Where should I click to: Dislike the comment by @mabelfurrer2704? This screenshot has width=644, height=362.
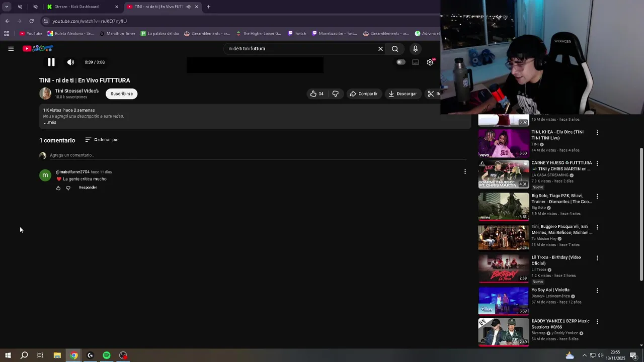coord(68,188)
